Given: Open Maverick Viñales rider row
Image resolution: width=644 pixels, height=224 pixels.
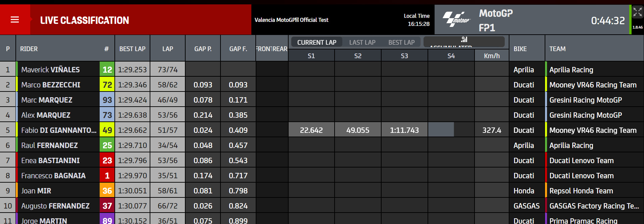Looking at the screenshot, I should [50, 70].
